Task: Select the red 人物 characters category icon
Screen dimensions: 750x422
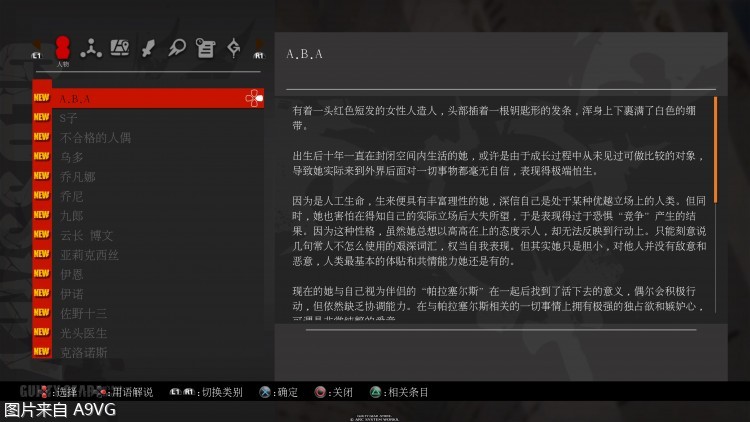Action: click(63, 48)
